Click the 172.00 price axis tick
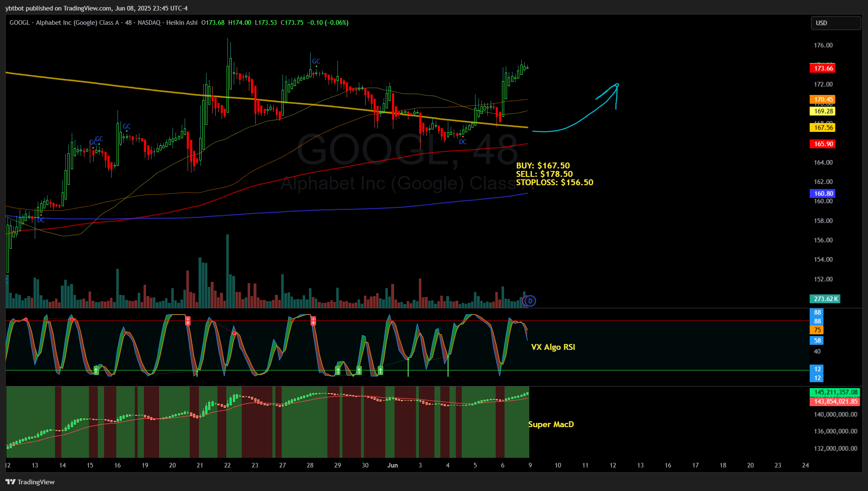 [x=823, y=84]
